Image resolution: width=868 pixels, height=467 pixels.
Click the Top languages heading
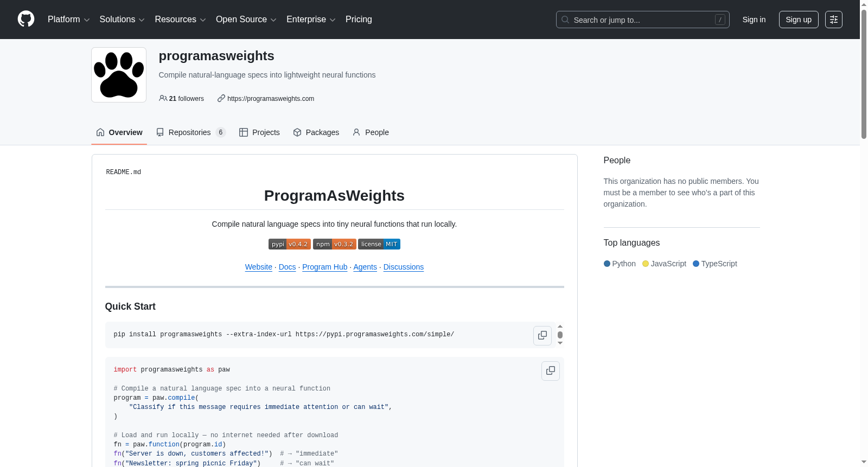tap(631, 243)
